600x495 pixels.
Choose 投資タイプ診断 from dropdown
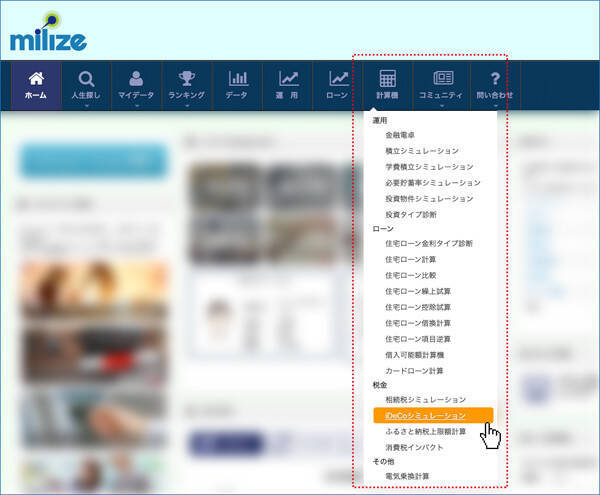411,214
